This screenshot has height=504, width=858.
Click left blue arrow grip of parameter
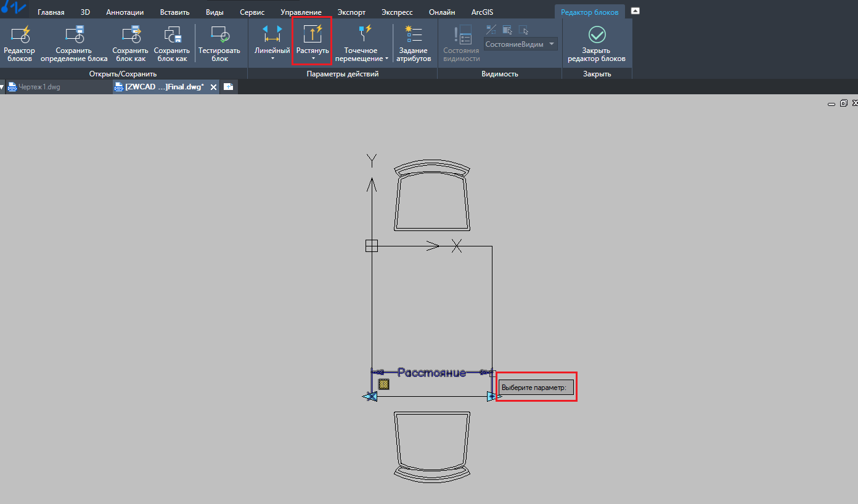click(x=369, y=396)
